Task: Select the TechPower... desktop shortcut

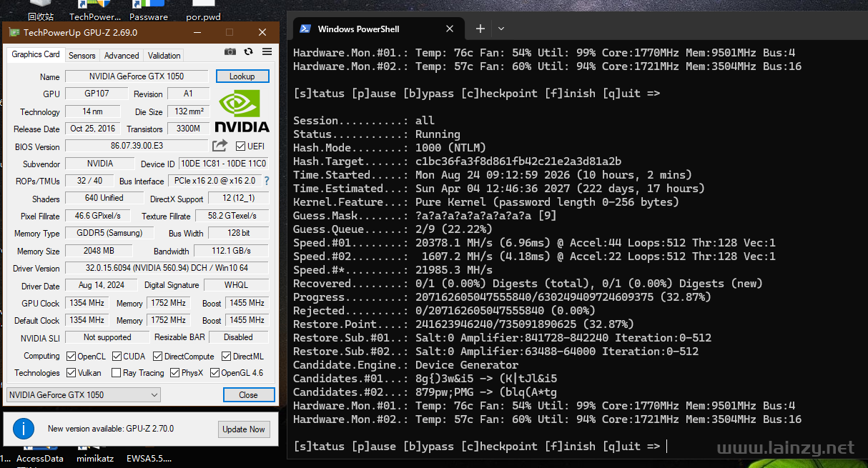Action: pyautogui.click(x=94, y=11)
